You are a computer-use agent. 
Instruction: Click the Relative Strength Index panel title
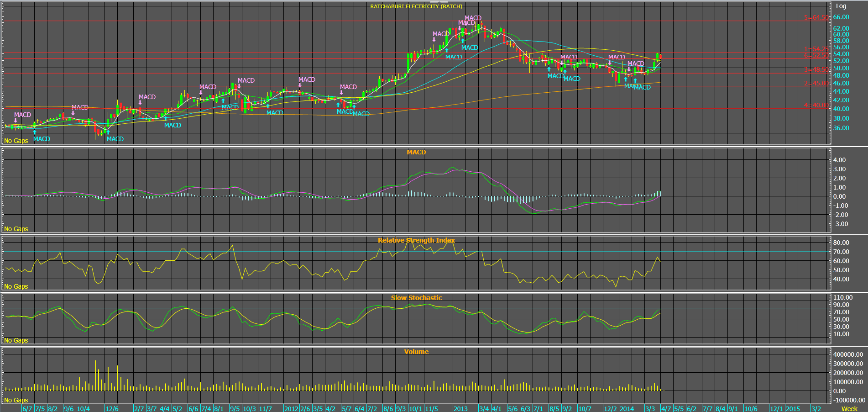[416, 240]
